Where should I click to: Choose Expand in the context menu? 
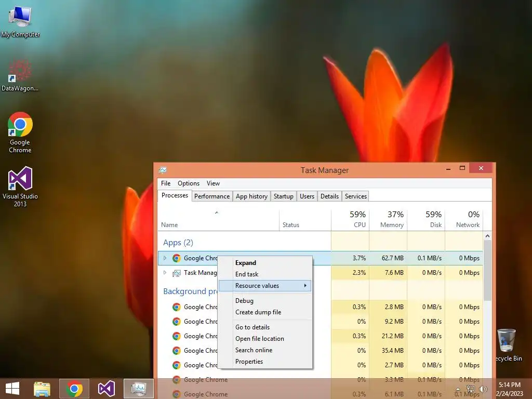(x=264, y=263)
